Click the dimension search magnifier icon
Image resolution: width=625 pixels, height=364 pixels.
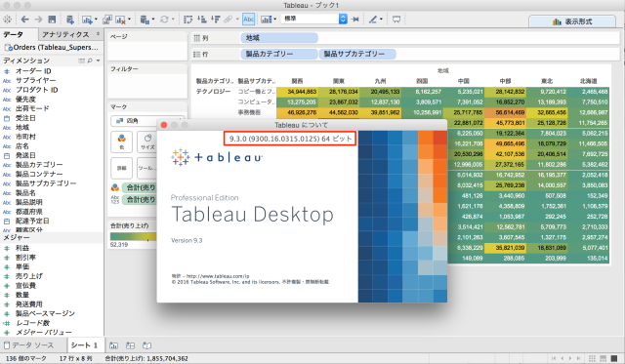[x=90, y=61]
